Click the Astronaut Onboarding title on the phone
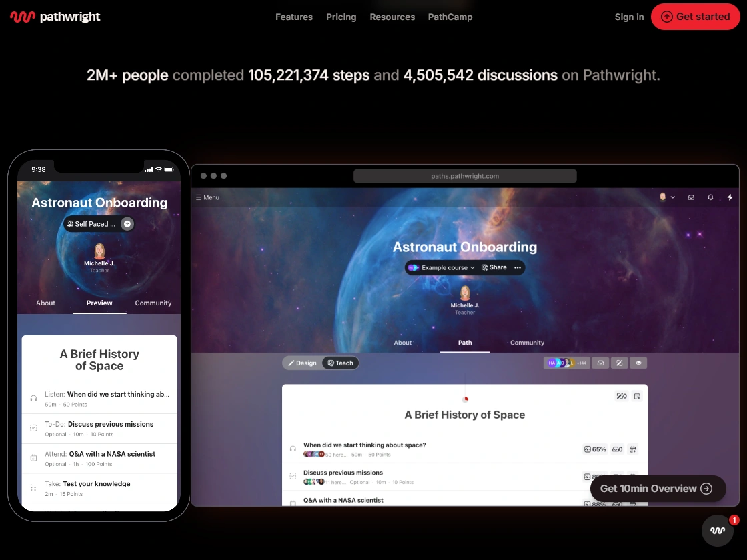The height and width of the screenshot is (560, 747). (x=99, y=203)
